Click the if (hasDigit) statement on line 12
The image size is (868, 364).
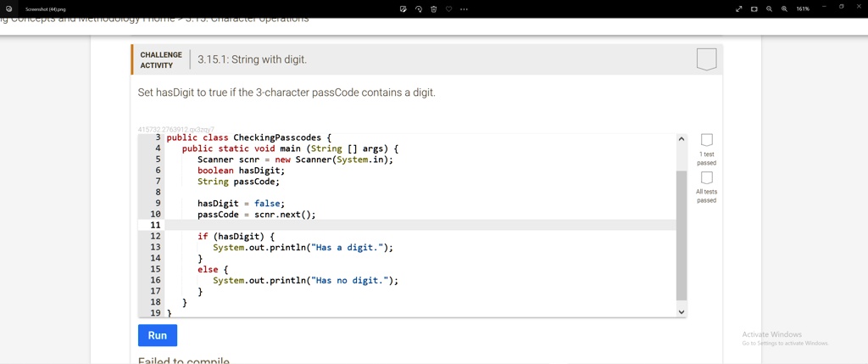(x=236, y=237)
